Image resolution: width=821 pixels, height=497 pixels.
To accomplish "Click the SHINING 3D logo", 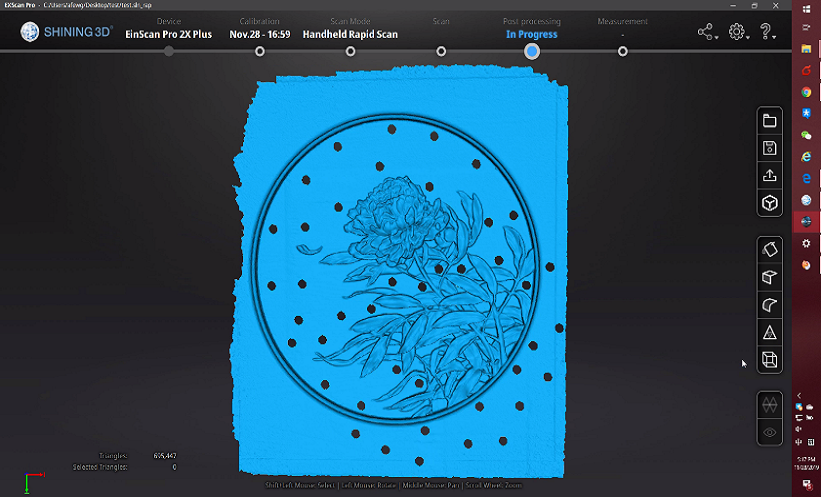I will tap(66, 32).
